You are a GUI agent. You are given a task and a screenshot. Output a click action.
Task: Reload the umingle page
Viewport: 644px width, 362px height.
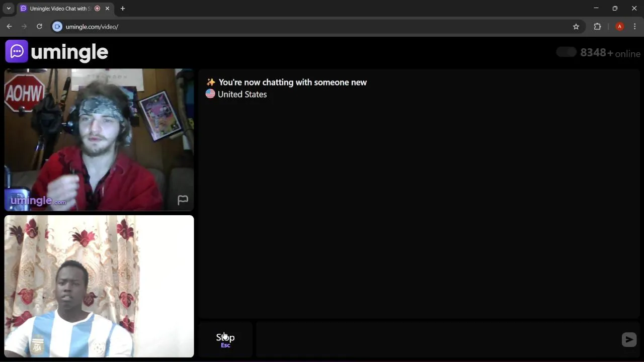pos(39,27)
